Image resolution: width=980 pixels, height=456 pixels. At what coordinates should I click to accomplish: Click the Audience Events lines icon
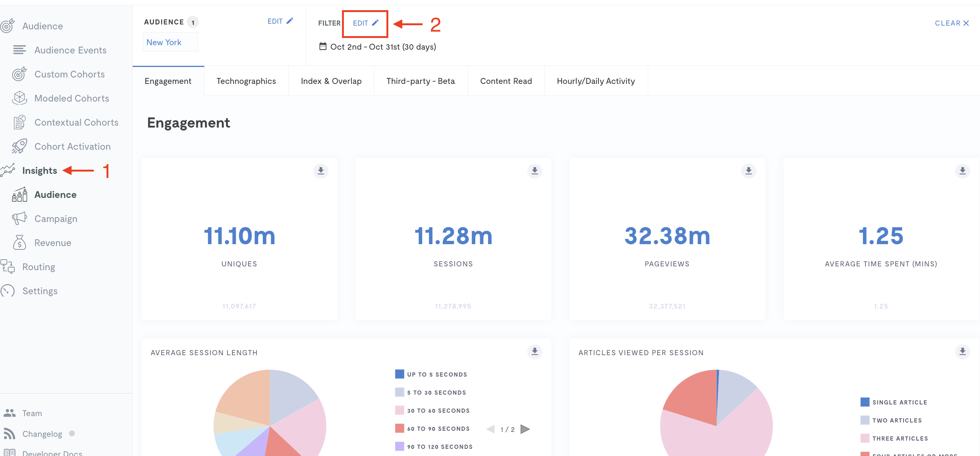[20, 50]
